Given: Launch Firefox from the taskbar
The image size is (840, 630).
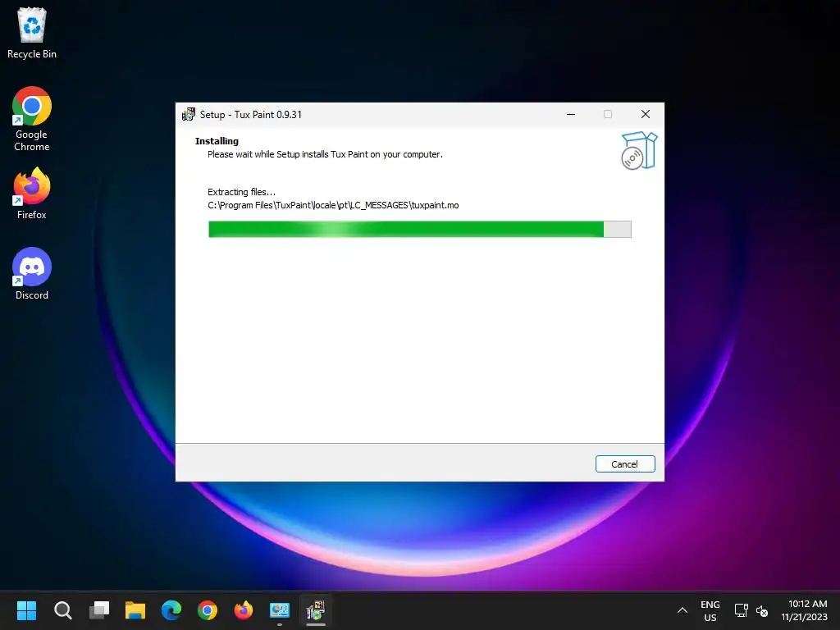Looking at the screenshot, I should click(243, 610).
